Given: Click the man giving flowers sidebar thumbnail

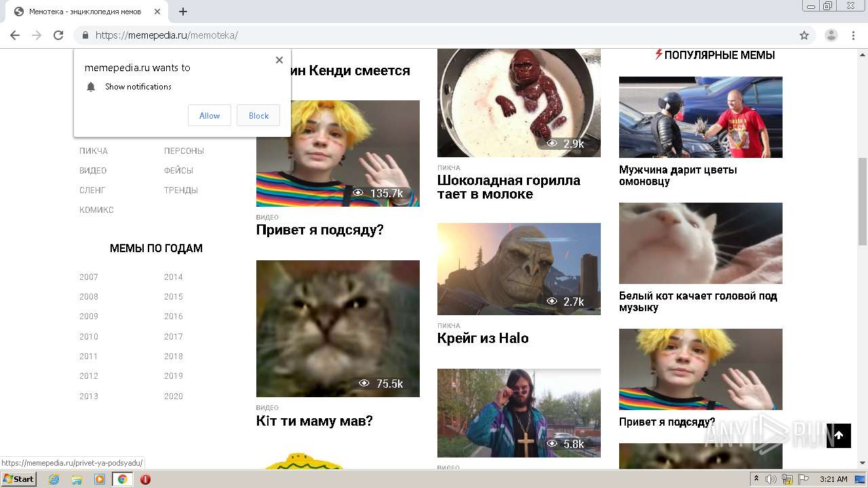Looking at the screenshot, I should pyautogui.click(x=701, y=117).
